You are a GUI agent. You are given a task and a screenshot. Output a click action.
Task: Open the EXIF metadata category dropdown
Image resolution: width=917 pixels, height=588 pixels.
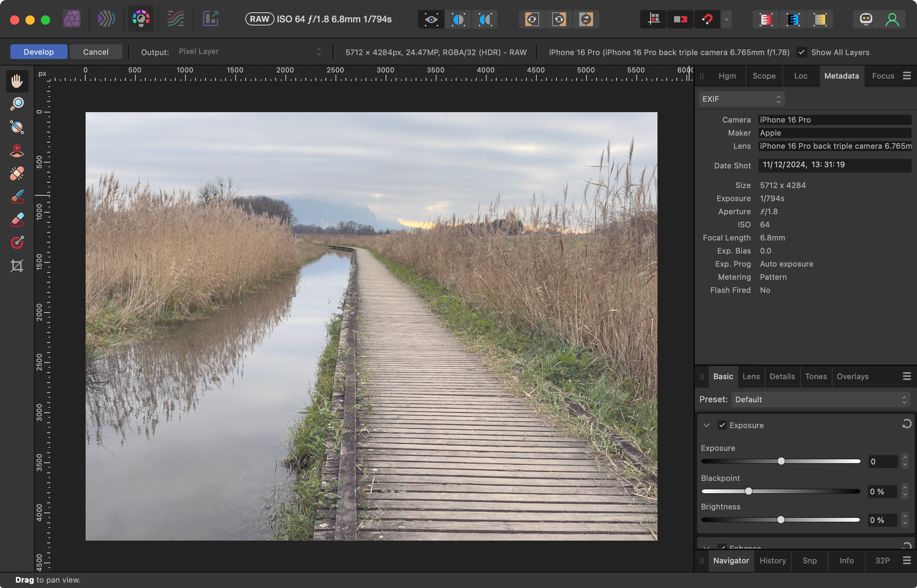click(742, 99)
